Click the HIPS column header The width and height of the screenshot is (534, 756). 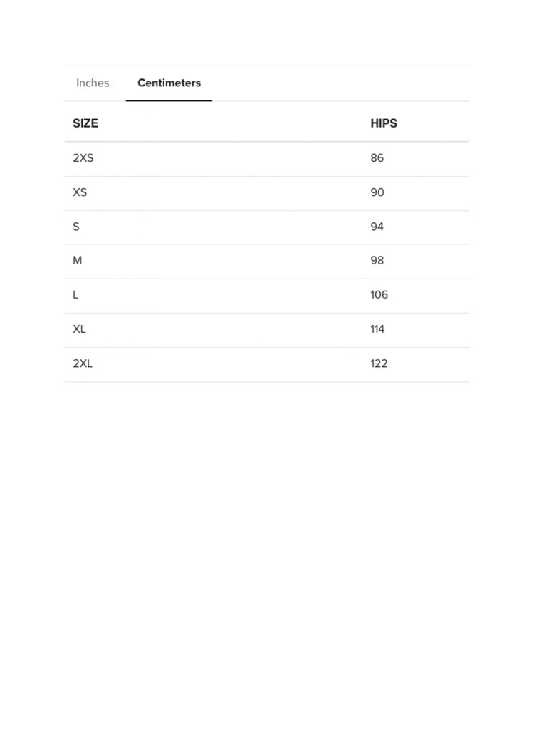[384, 123]
